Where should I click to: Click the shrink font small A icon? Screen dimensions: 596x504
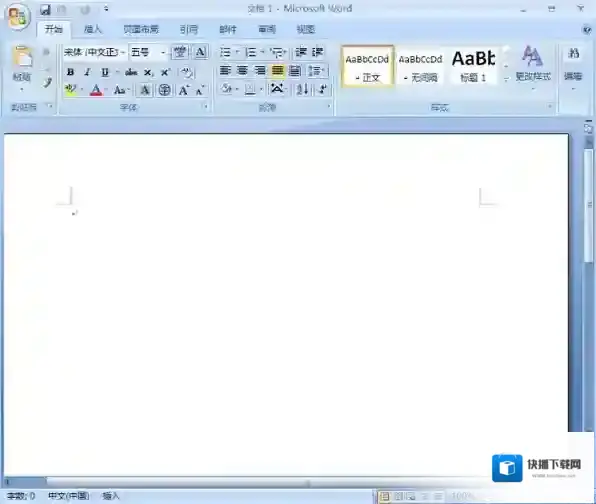pos(200,90)
